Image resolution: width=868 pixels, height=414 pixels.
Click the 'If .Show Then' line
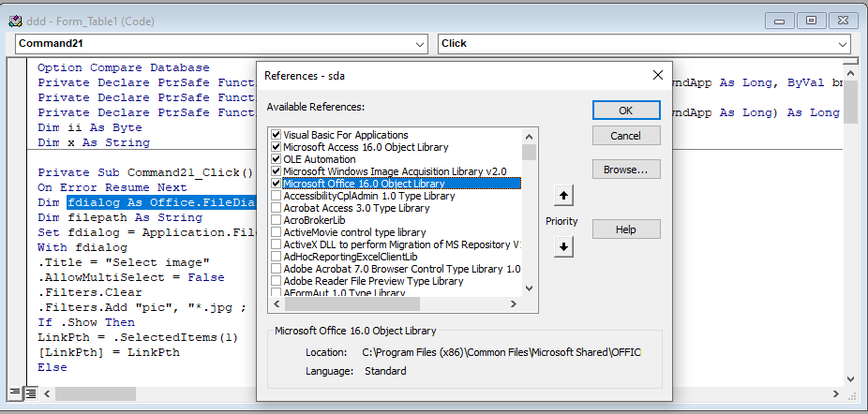point(86,321)
